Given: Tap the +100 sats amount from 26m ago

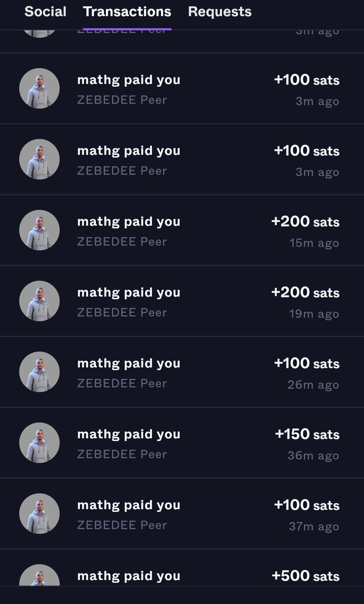Looking at the screenshot, I should (307, 363).
